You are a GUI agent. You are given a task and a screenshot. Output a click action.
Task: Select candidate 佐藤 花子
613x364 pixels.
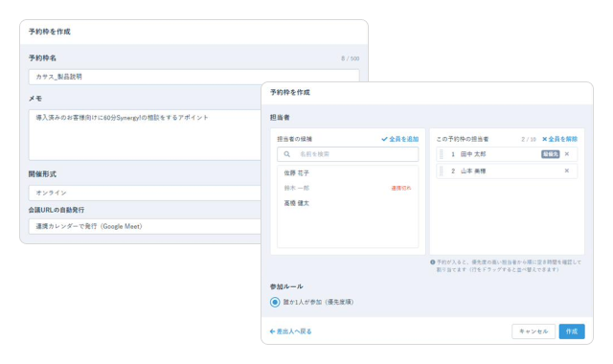coord(296,172)
